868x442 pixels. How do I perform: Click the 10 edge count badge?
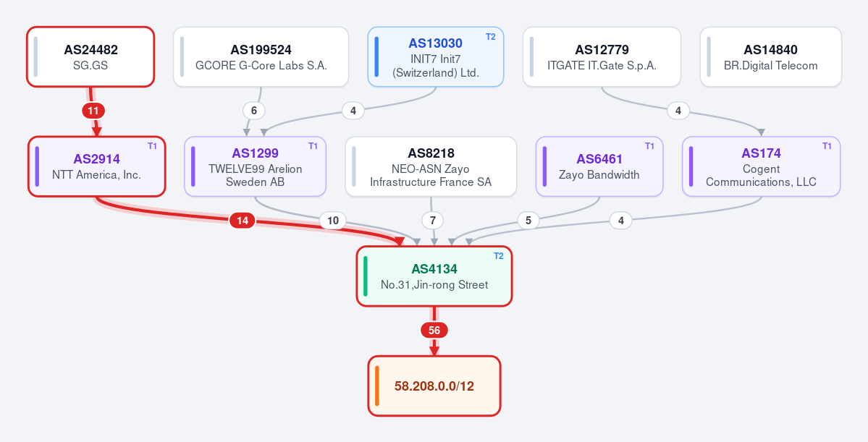coord(333,221)
